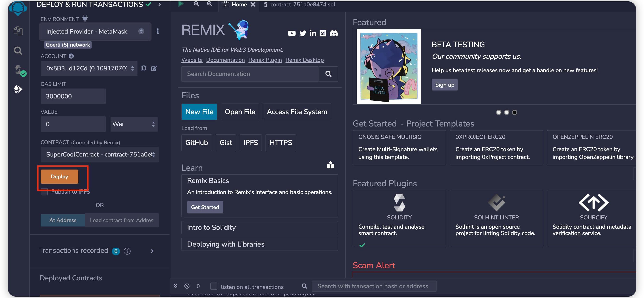Screen dimensions: 644x298
Task: Open the Documentation link
Action: pos(225,60)
